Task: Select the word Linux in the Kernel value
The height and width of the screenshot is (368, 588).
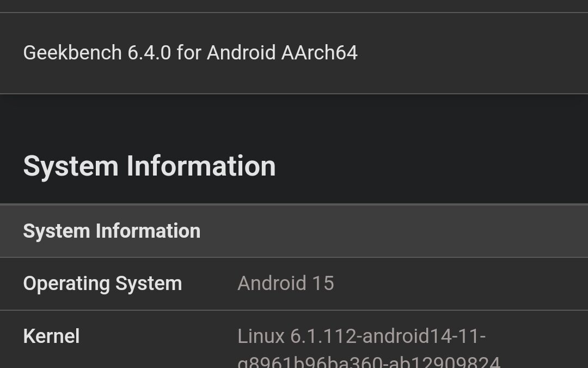Action: click(x=261, y=336)
